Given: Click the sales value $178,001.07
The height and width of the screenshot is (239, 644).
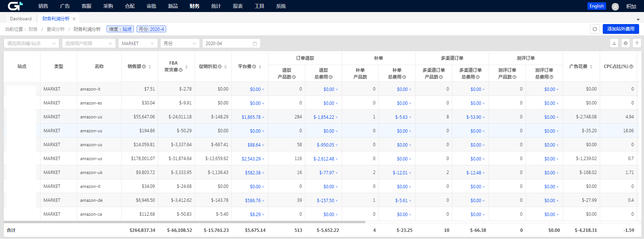Looking at the screenshot, I should (143, 159).
